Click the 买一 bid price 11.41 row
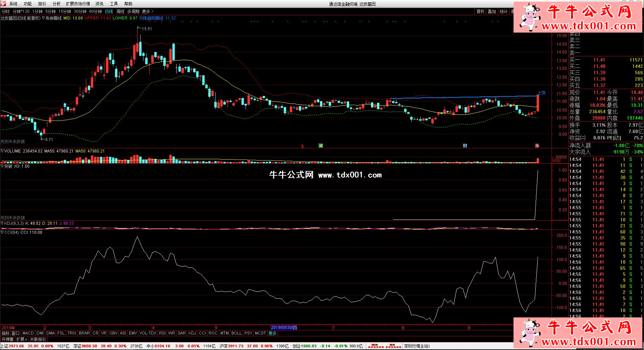The height and width of the screenshot is (350, 644). coord(606,60)
